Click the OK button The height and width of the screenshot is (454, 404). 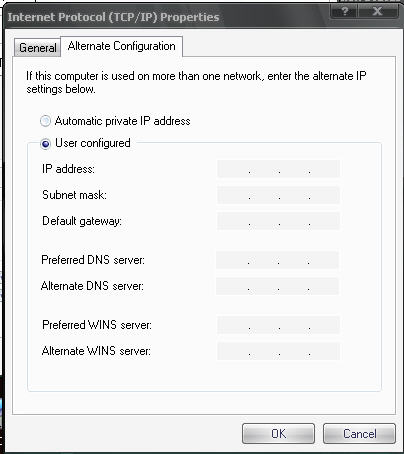pos(278,433)
